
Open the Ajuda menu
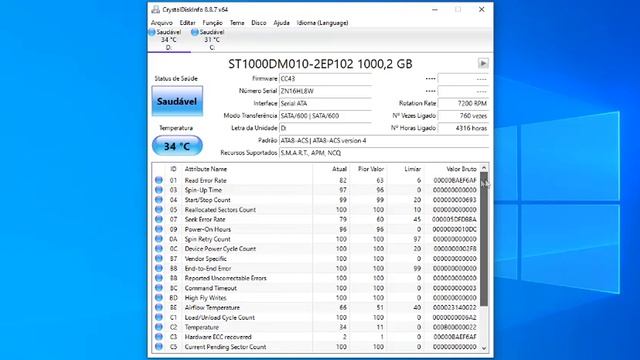click(x=281, y=23)
